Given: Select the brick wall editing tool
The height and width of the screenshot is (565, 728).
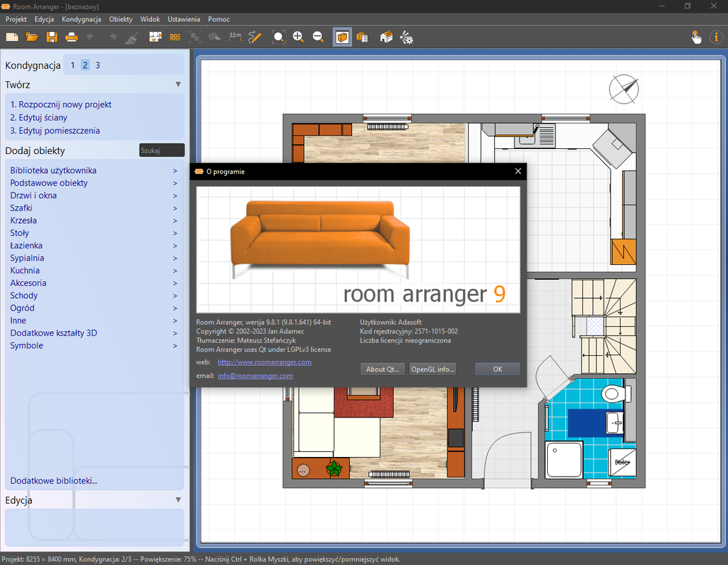Looking at the screenshot, I should pos(175,37).
